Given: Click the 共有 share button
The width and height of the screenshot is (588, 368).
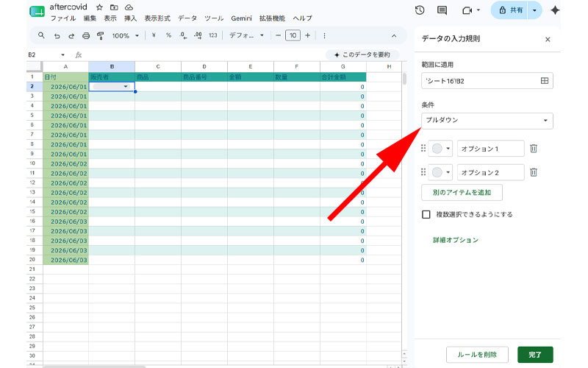Looking at the screenshot, I should click(510, 10).
